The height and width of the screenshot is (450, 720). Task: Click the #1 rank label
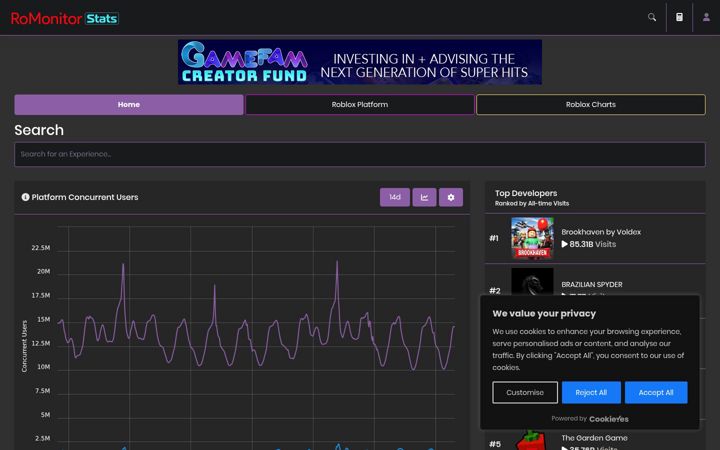tap(494, 238)
